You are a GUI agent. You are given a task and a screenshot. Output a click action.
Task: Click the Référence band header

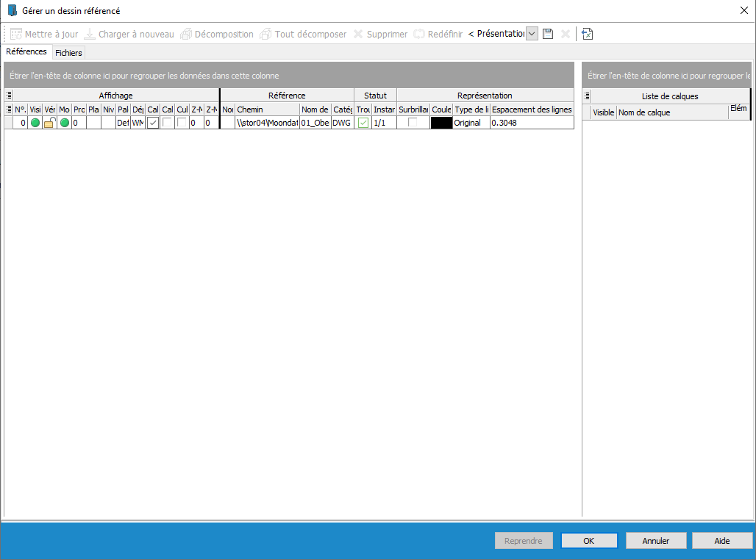(x=287, y=96)
